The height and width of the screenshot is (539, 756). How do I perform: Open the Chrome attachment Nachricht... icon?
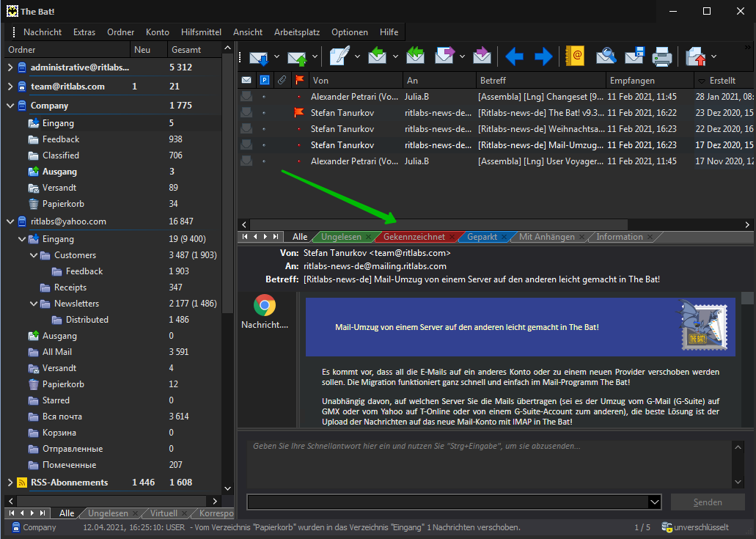(x=265, y=305)
